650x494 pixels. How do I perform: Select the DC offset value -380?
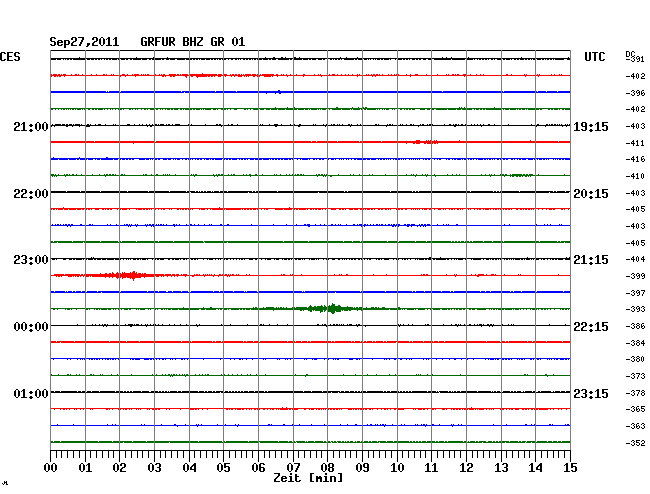[x=635, y=359]
